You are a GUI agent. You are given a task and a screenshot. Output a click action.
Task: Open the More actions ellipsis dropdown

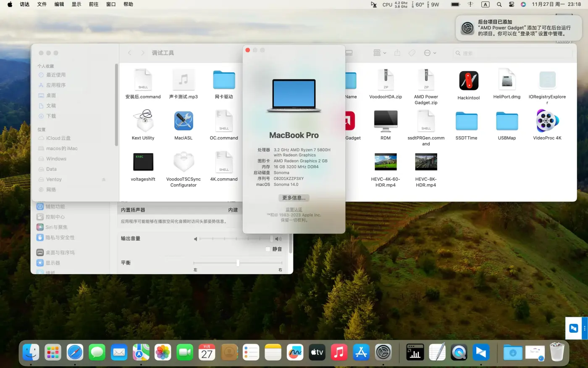pos(429,53)
